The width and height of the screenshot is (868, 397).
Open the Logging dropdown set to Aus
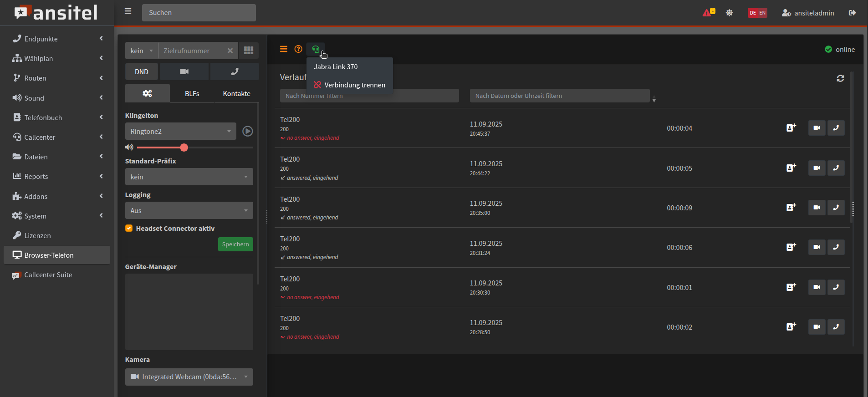(x=189, y=211)
